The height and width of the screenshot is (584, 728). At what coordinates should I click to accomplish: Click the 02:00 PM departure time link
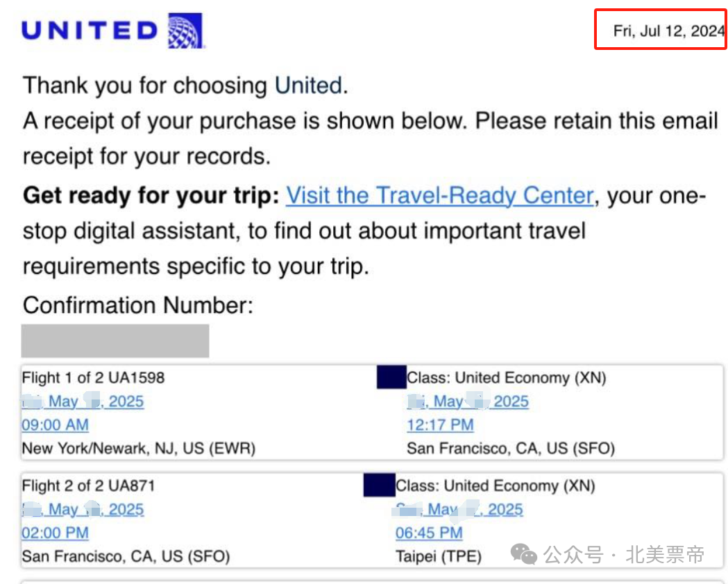click(x=56, y=533)
